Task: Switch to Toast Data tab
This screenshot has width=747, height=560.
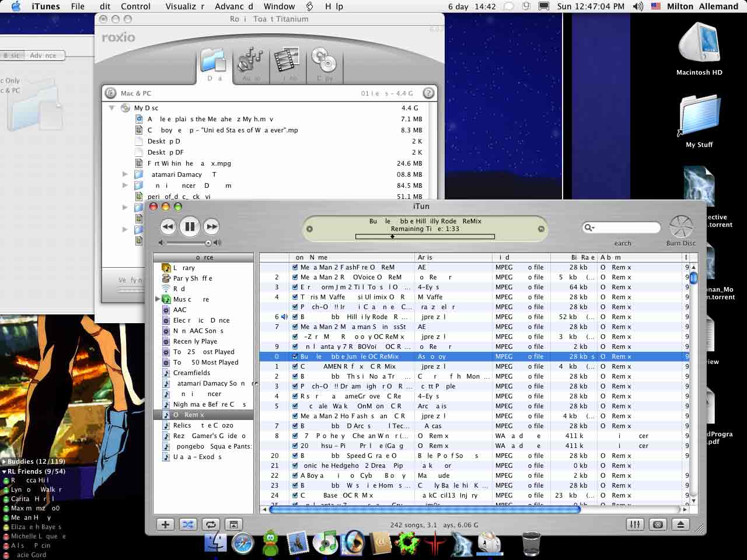Action: tap(214, 65)
